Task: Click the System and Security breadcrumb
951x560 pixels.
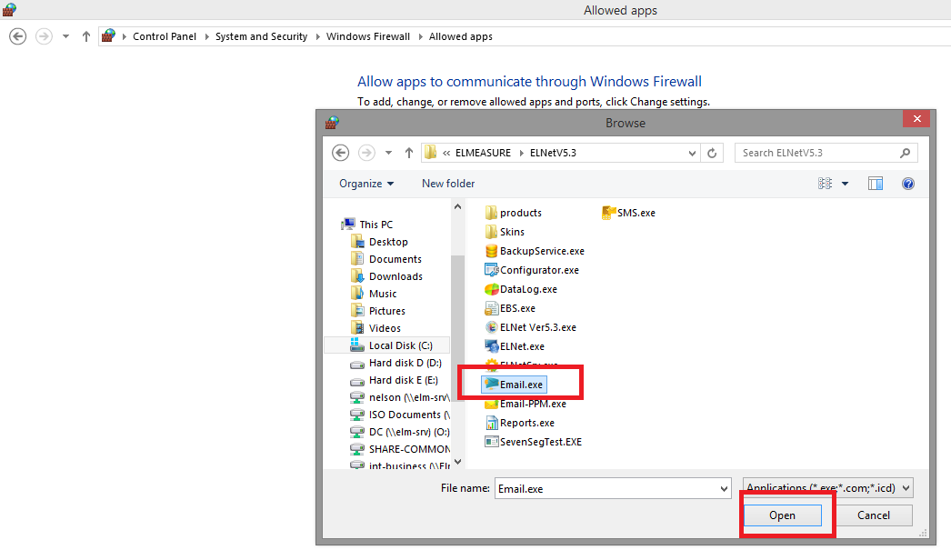Action: click(x=262, y=36)
